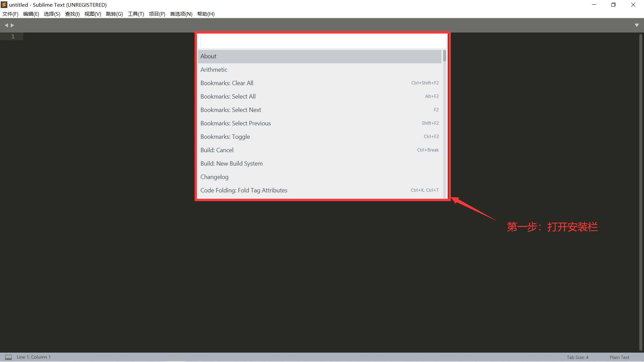Choose Bookmarks: Select All
644x362 pixels.
(320, 97)
